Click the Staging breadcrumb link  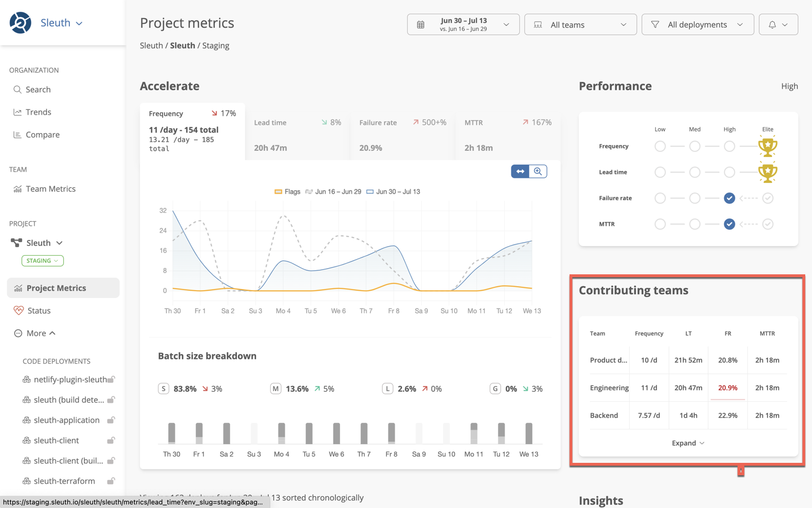coord(215,45)
